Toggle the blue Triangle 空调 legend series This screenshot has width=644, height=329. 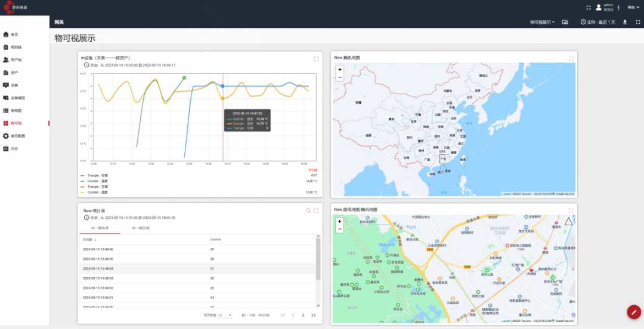(95, 175)
